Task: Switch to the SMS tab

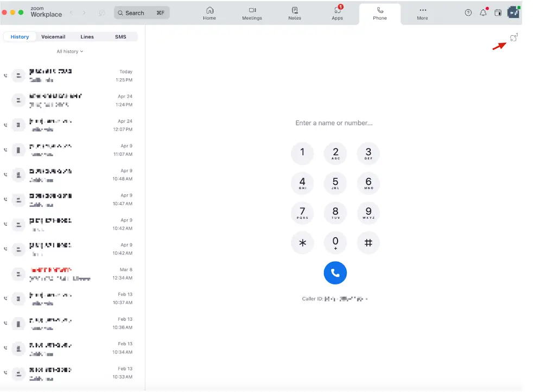Action: pyautogui.click(x=120, y=36)
